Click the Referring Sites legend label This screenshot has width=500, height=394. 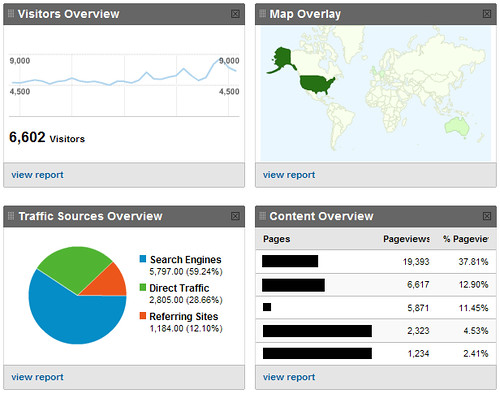point(184,316)
